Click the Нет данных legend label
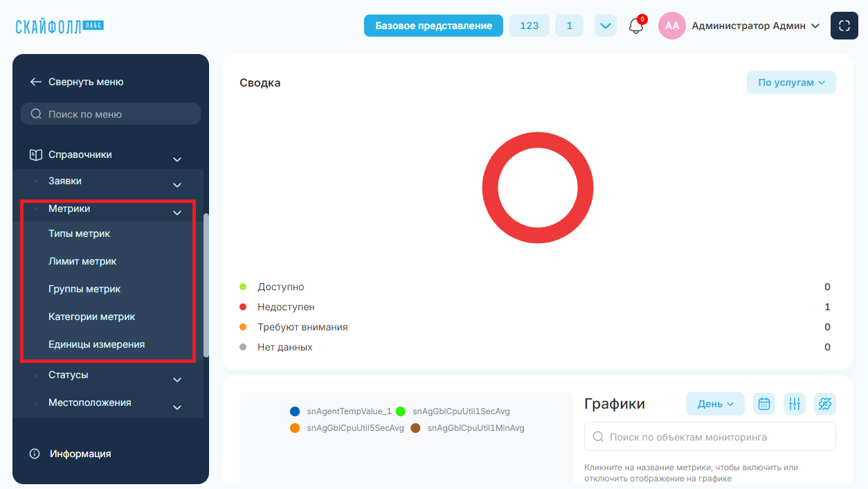 285,347
